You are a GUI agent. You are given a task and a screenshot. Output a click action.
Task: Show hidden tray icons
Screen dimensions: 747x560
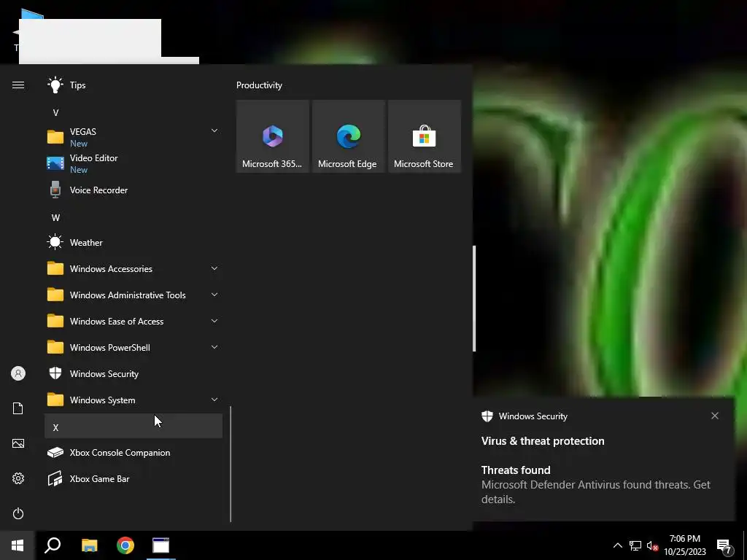coord(617,545)
